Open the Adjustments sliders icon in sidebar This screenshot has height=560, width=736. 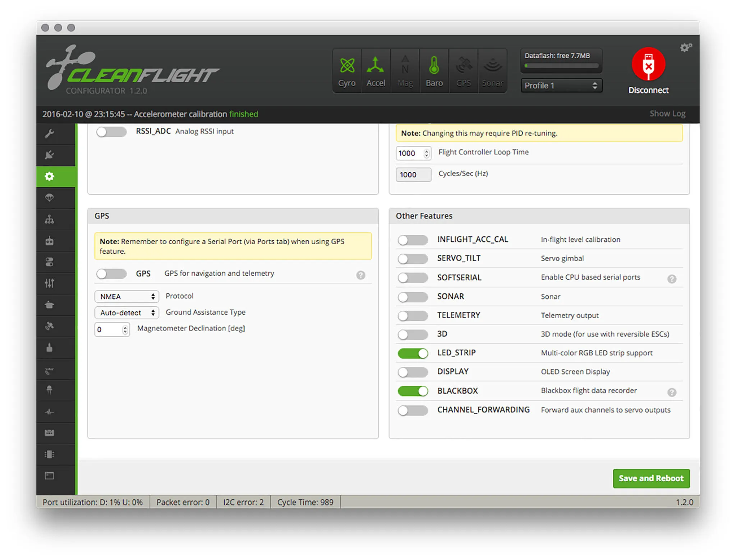(x=50, y=283)
